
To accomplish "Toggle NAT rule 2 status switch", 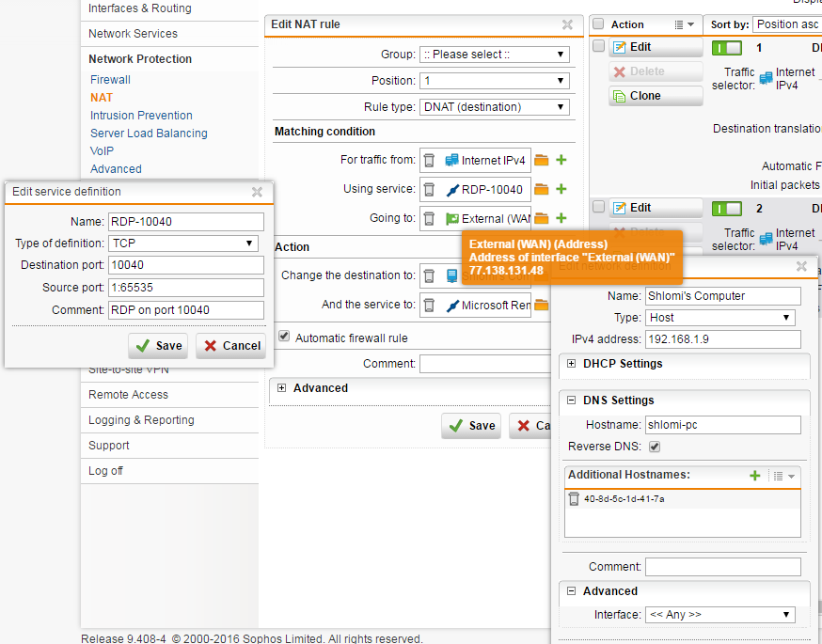I will 727,209.
